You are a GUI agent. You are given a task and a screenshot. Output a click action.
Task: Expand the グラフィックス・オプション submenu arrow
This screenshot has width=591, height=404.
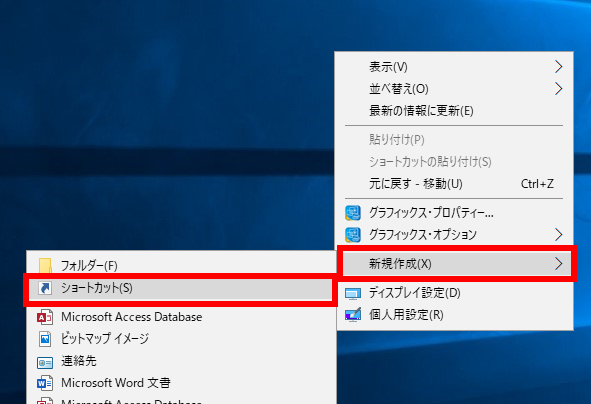pyautogui.click(x=559, y=235)
